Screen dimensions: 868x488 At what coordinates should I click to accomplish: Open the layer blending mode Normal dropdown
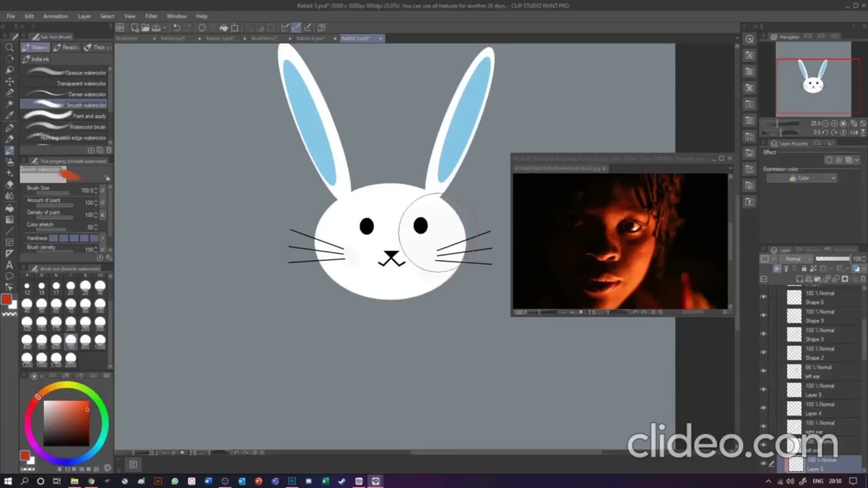(x=797, y=259)
